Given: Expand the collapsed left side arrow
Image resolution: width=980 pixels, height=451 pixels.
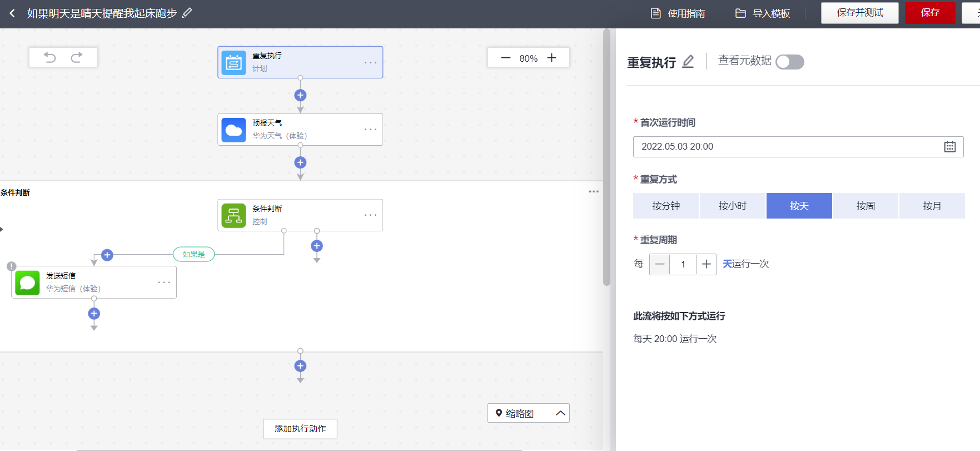Looking at the screenshot, I should pyautogui.click(x=2, y=229).
